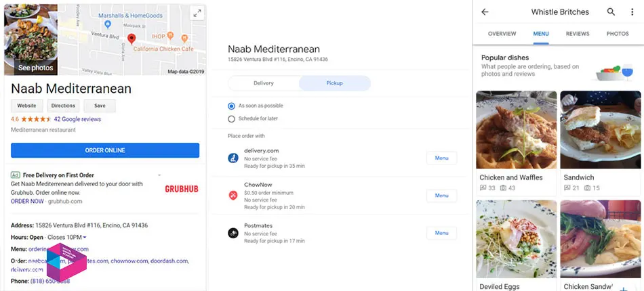Click the California Chicken Cafe map marker
Image resolution: width=644 pixels, height=291 pixels.
tap(184, 38)
